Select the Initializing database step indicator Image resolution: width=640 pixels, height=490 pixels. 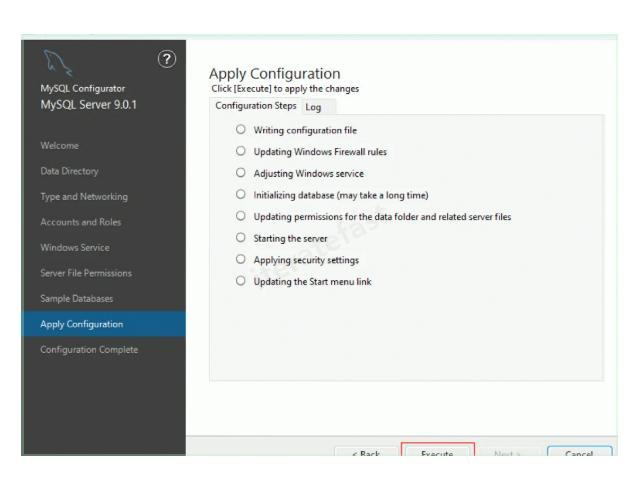pyautogui.click(x=241, y=194)
